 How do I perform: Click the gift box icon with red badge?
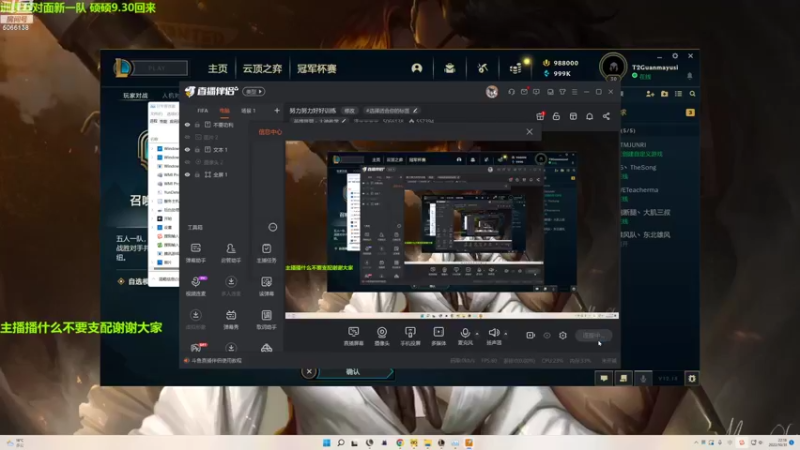[x=540, y=116]
